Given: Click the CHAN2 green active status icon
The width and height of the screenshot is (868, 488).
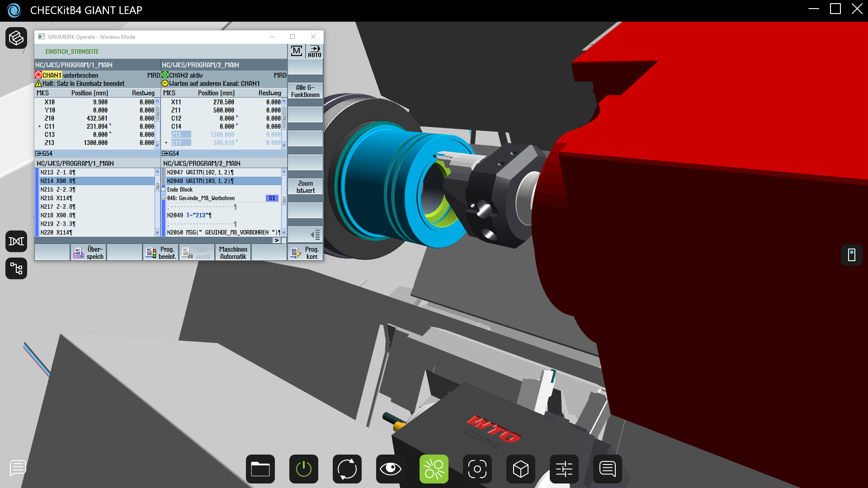Looking at the screenshot, I should [x=165, y=75].
